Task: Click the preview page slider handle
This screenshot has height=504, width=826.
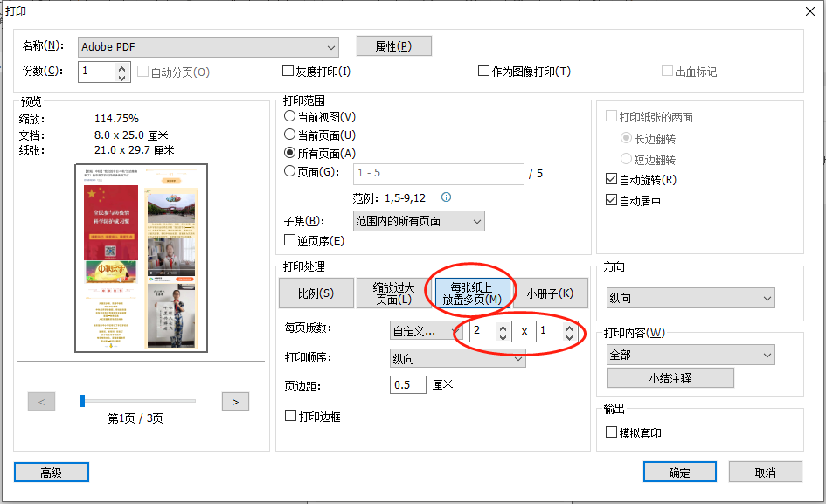Action: click(x=82, y=401)
